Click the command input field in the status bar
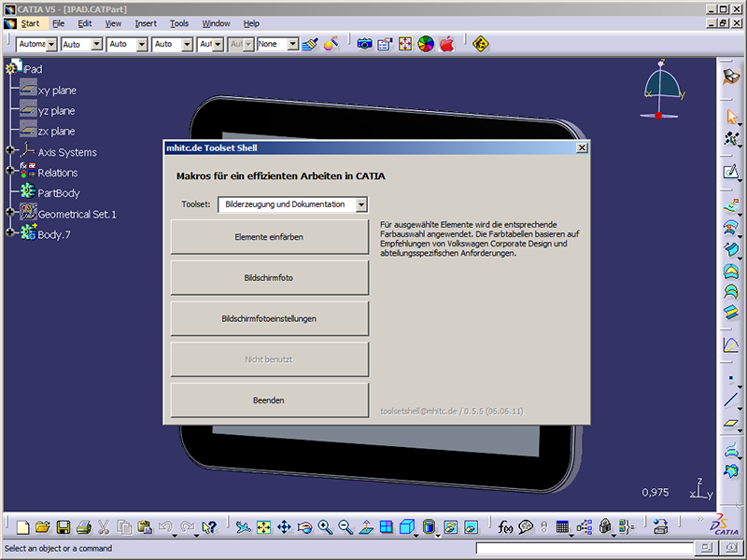747x560 pixels. pyautogui.click(x=585, y=548)
